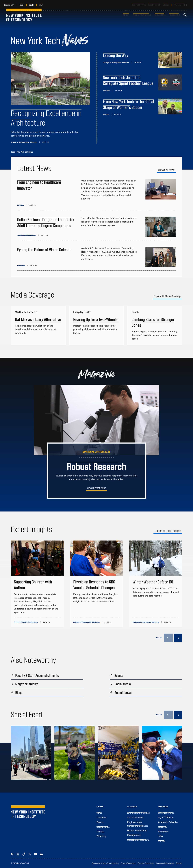Viewport: 193px width, 868px height.
Task: Open New York Tech Joins Collegiate Sprint Football article
Action: coord(128,80)
